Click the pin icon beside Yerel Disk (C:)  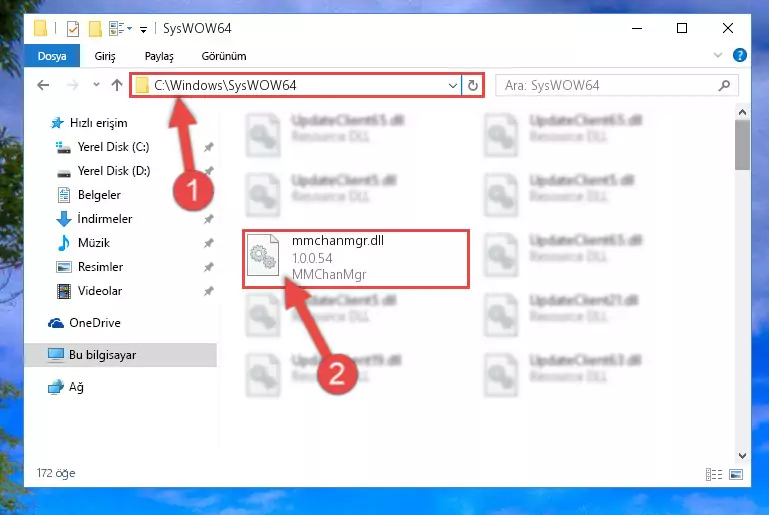point(208,147)
